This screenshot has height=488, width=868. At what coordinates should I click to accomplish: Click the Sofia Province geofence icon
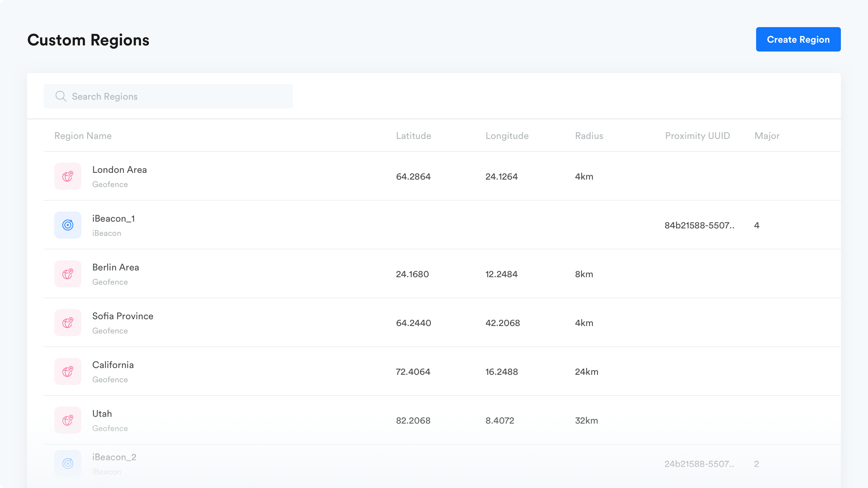68,323
